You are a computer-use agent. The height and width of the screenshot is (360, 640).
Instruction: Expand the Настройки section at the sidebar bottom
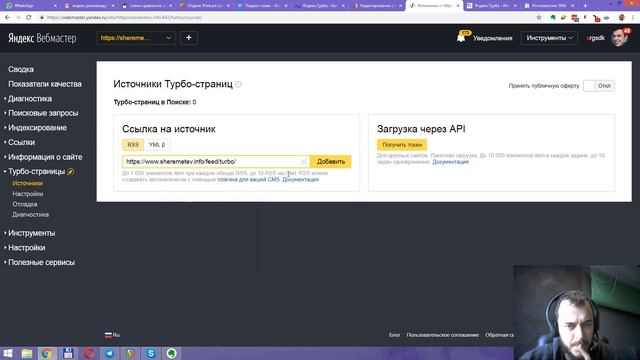coord(27,248)
